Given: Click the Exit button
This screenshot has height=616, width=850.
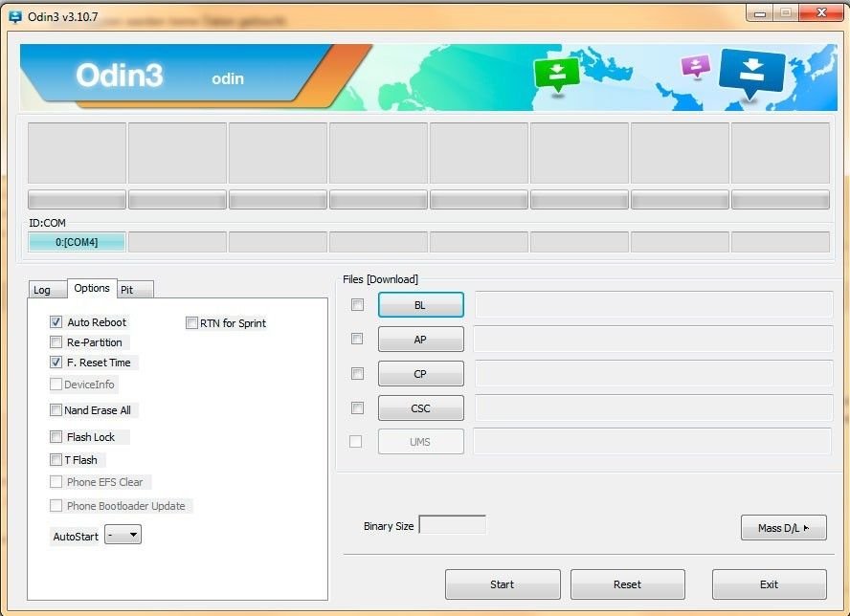Looking at the screenshot, I should 770,584.
